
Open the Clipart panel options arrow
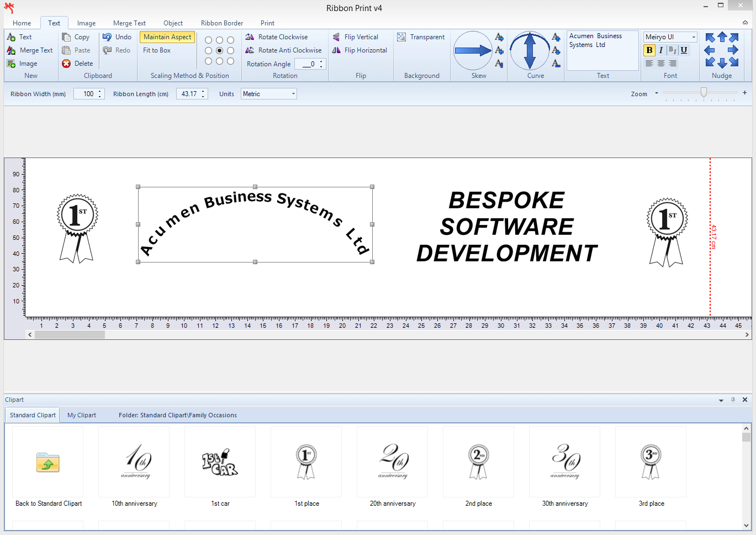(x=721, y=400)
